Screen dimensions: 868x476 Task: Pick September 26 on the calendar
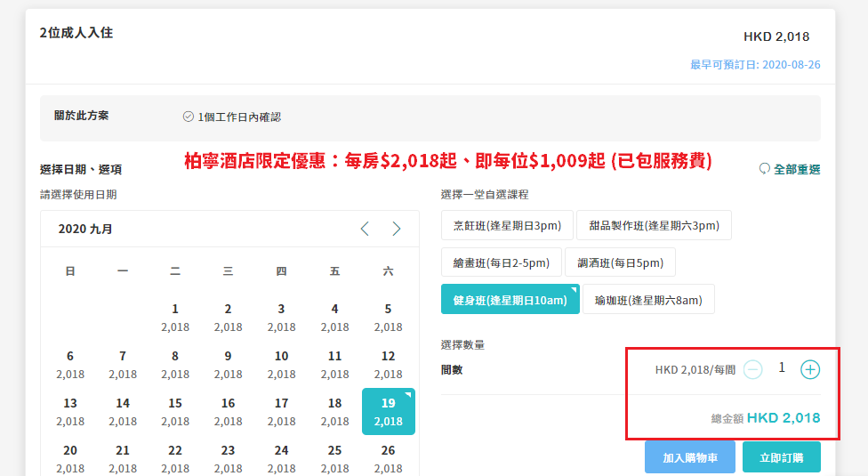point(388,458)
